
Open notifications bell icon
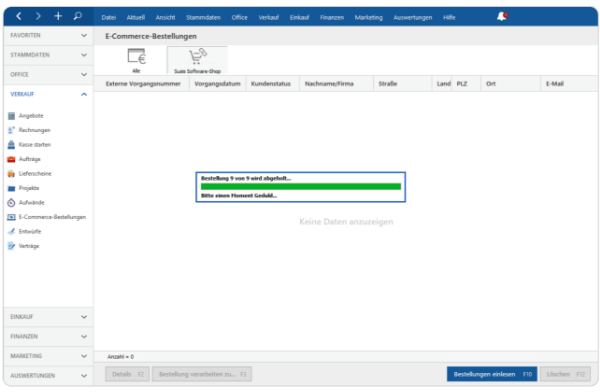(502, 16)
